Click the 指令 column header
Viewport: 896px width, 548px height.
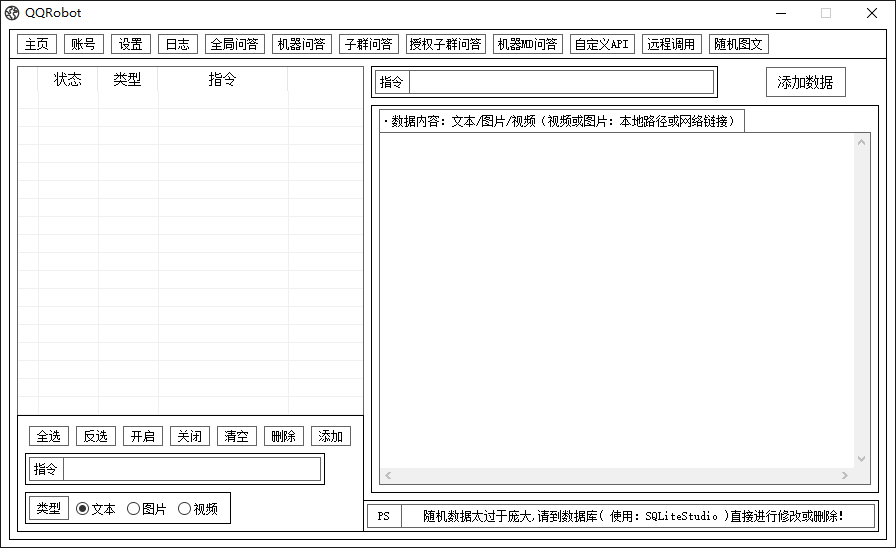222,80
